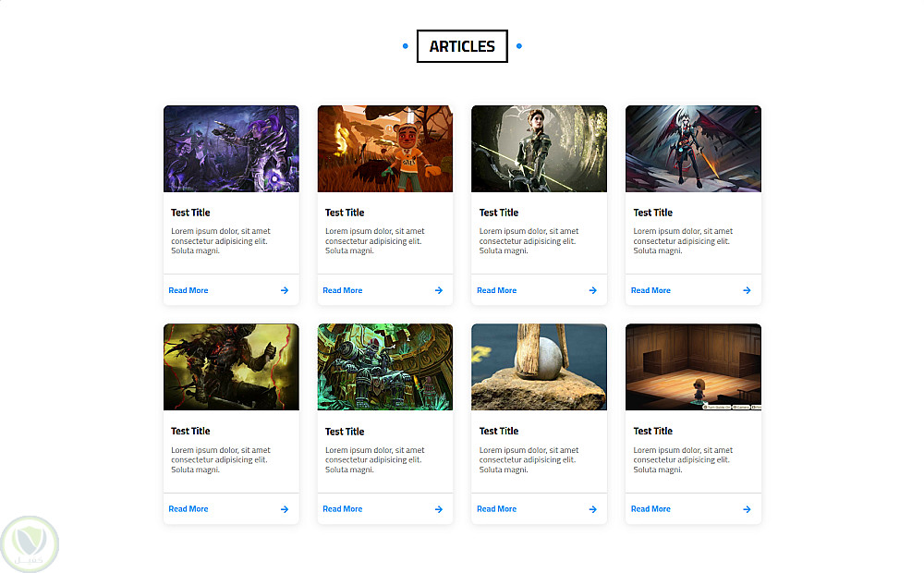Open the purple sci-fi gunner thumbnail
924x573 pixels.
pyautogui.click(x=231, y=149)
